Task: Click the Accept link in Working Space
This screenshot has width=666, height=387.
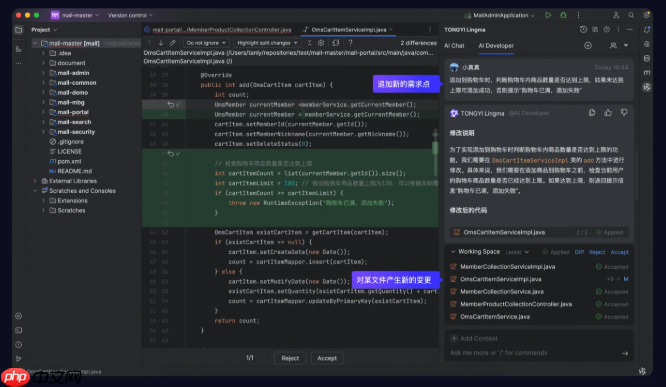Action: [x=620, y=252]
